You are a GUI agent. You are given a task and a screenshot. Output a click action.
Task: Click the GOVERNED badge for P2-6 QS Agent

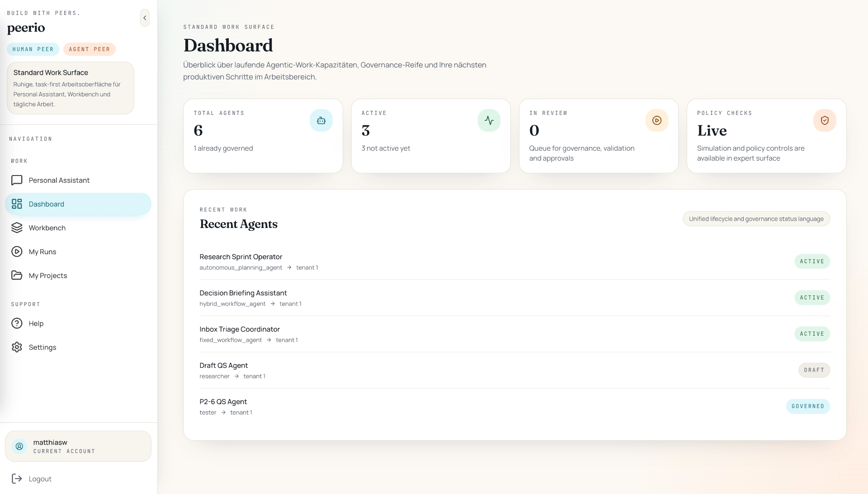[808, 406]
